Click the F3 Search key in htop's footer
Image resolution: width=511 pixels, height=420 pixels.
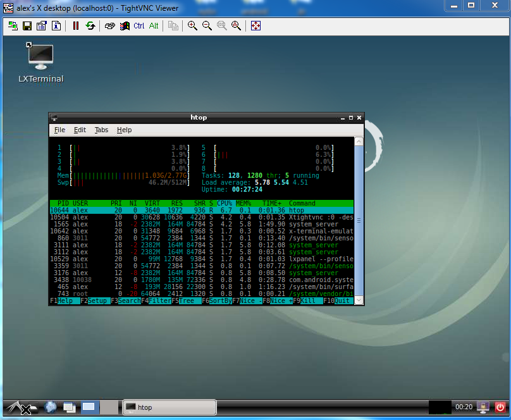click(126, 300)
